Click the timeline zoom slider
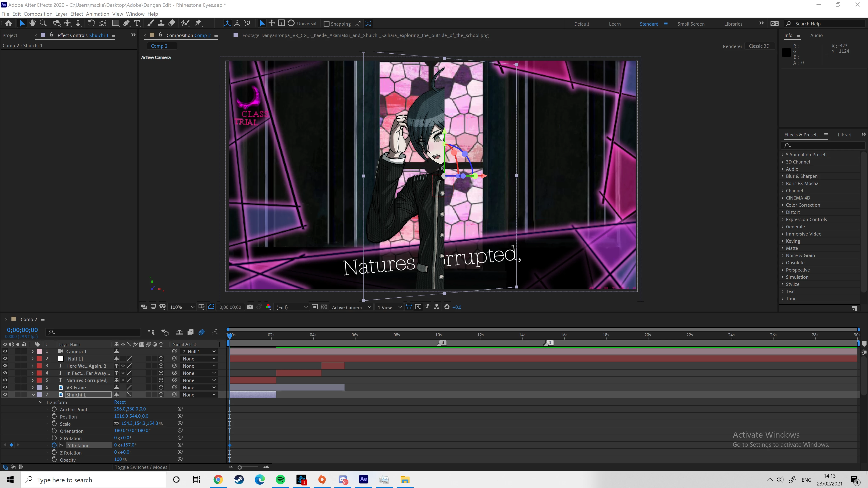The image size is (868, 488). click(240, 467)
